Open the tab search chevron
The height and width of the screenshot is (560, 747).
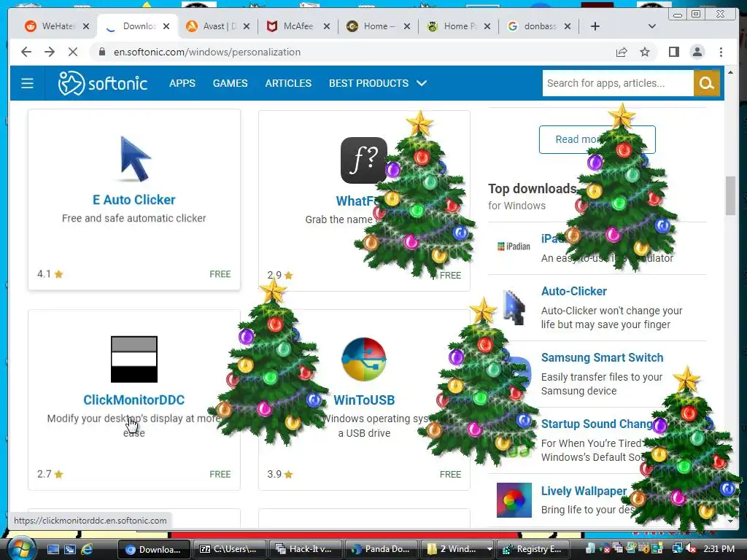(x=651, y=26)
